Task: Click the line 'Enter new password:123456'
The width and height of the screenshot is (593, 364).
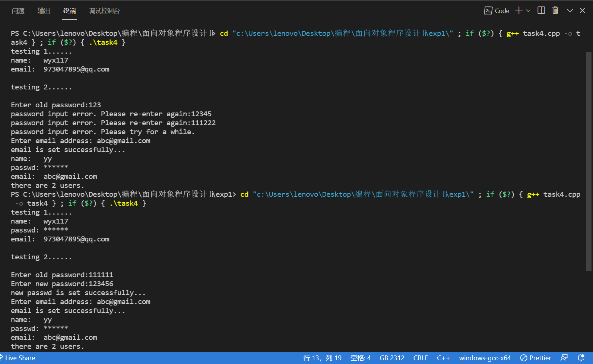Action: click(x=62, y=284)
